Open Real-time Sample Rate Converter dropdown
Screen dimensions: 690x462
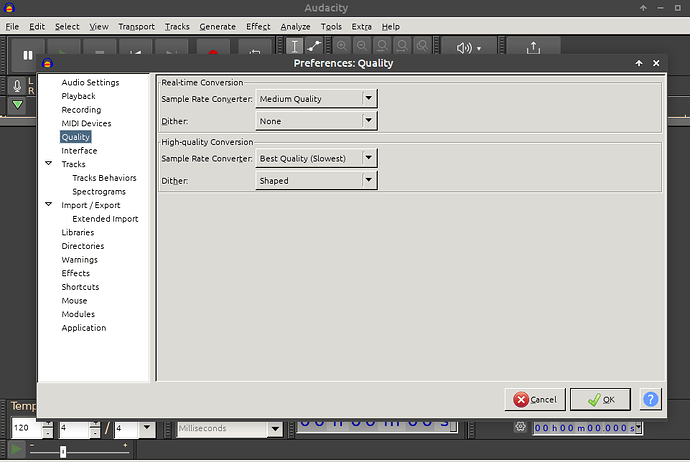317,99
